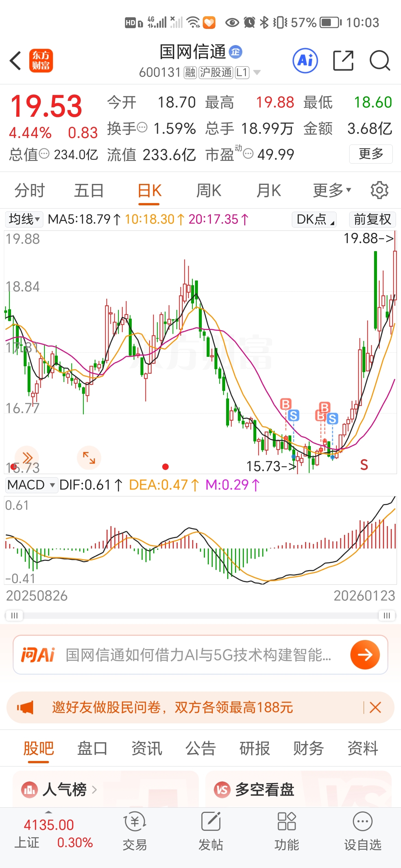
Task: Tap the 融 margin trading tag
Action: pos(190,72)
